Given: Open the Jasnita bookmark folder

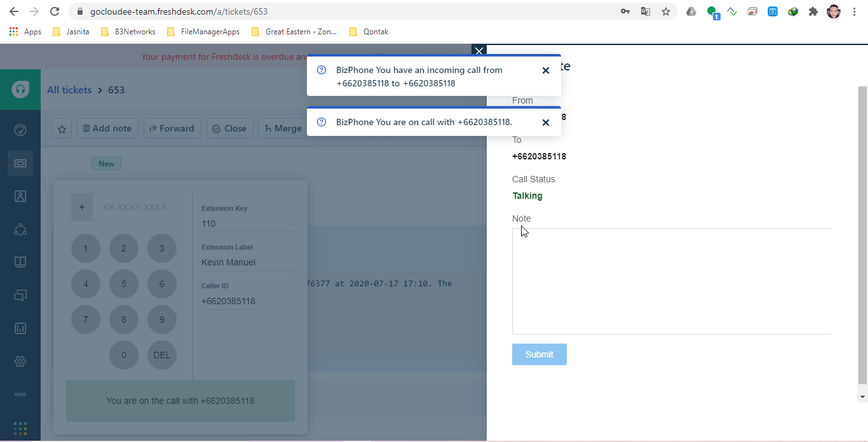Looking at the screenshot, I should point(71,32).
